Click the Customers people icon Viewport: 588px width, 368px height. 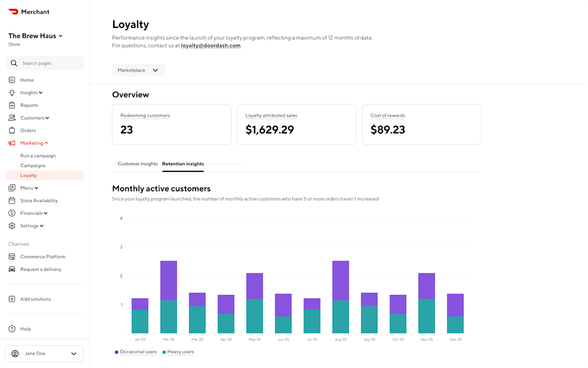tap(11, 118)
